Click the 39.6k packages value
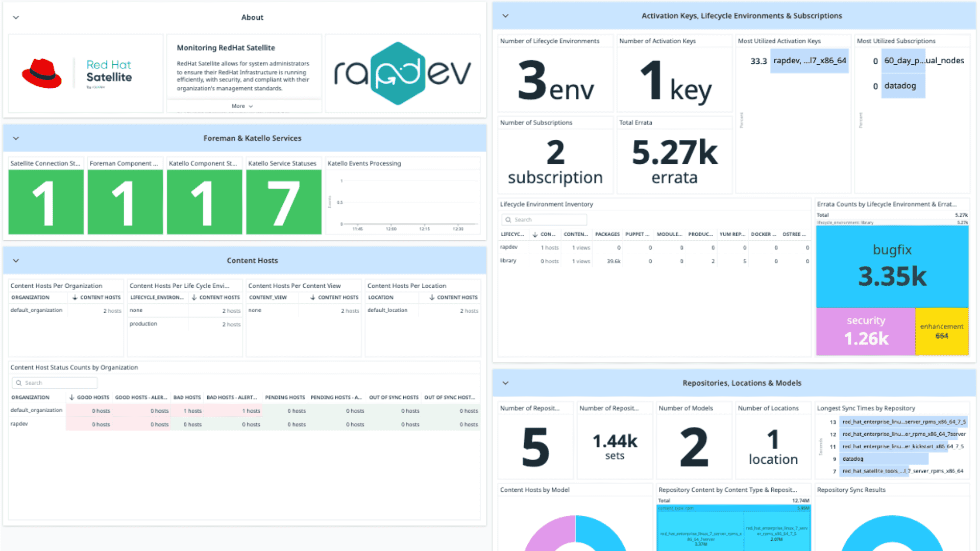980x551 pixels. point(614,261)
